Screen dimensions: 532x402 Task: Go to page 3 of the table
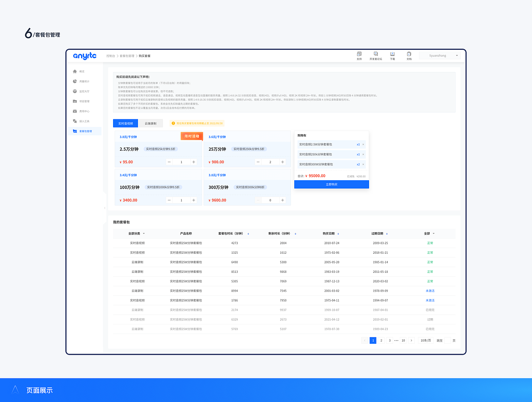(389, 341)
